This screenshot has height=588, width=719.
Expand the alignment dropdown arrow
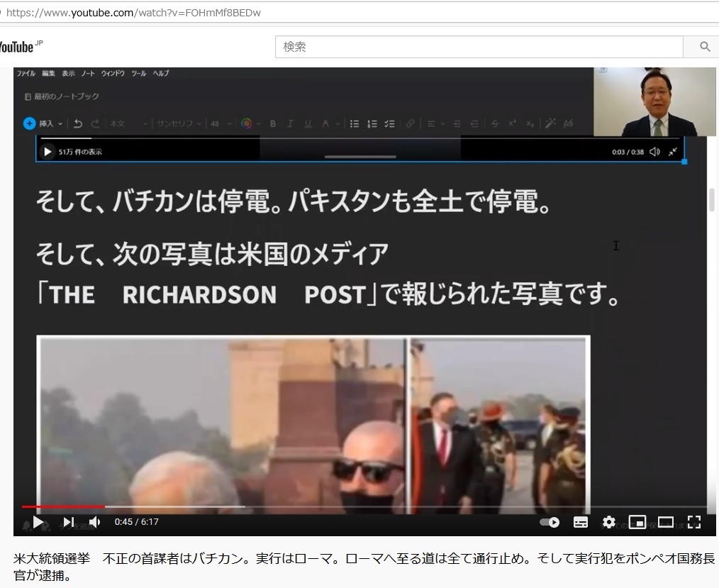coord(442,124)
